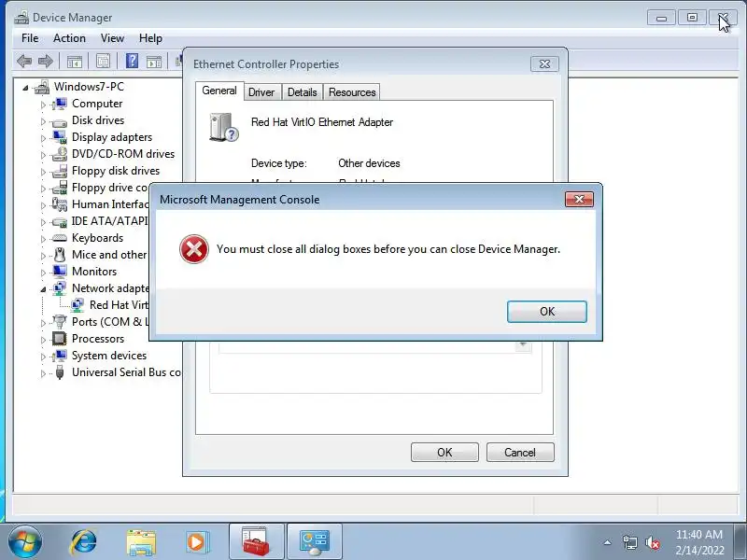Open Internet Explorer from the taskbar
The width and height of the screenshot is (747, 560).
click(84, 542)
